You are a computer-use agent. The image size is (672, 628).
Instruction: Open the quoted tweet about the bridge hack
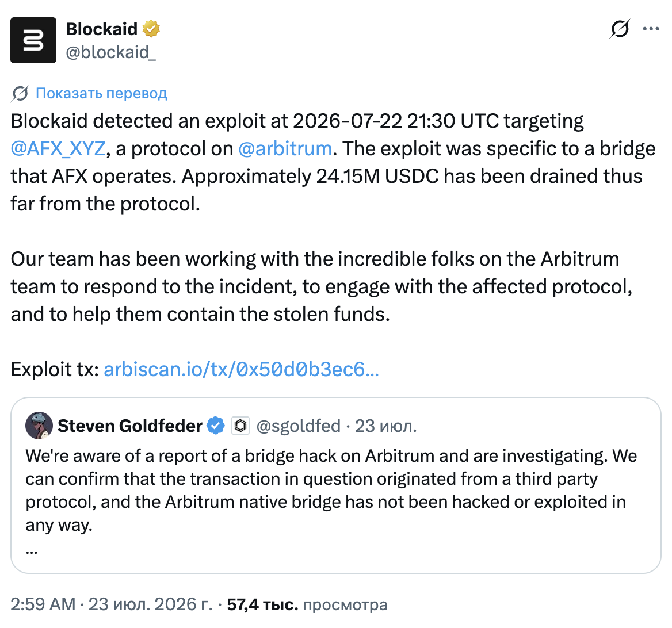(x=336, y=485)
